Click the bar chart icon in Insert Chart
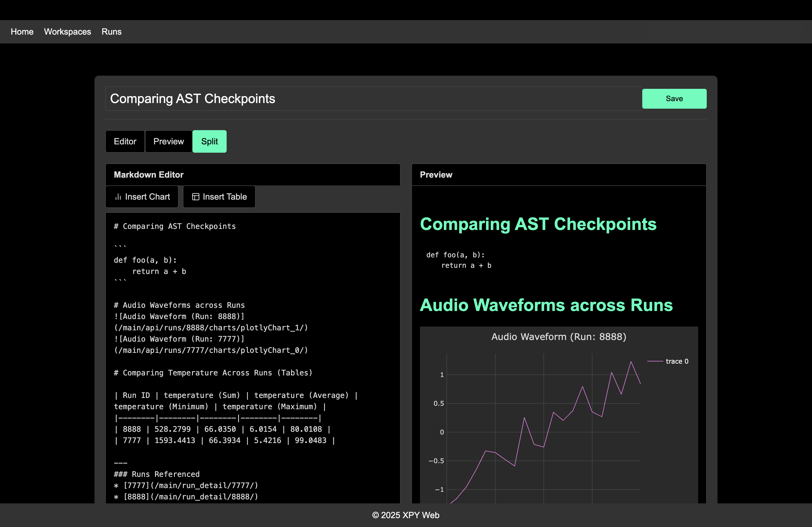The width and height of the screenshot is (812, 527). (x=118, y=197)
